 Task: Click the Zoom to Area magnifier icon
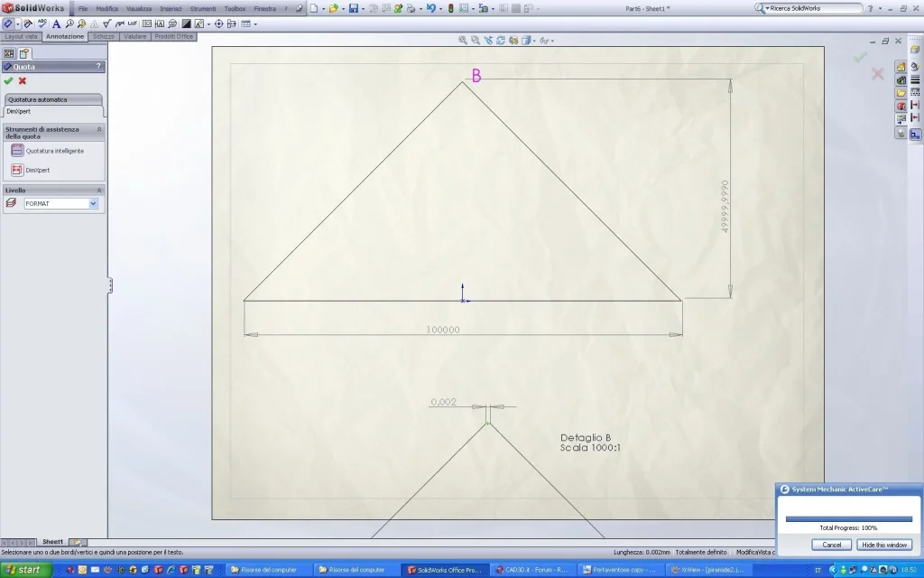point(475,40)
